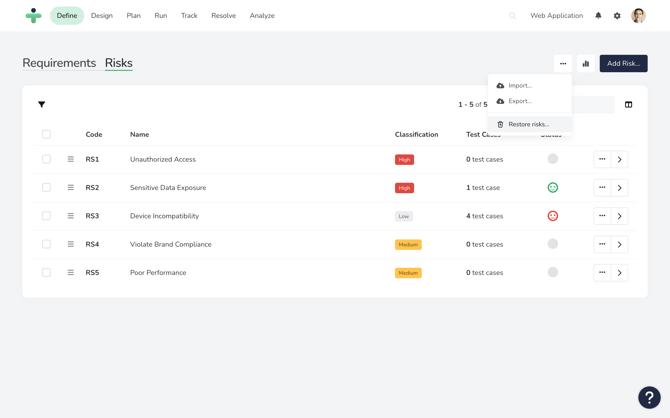The height and width of the screenshot is (418, 670).
Task: Tick the checkbox for RS4 row
Action: tap(46, 244)
